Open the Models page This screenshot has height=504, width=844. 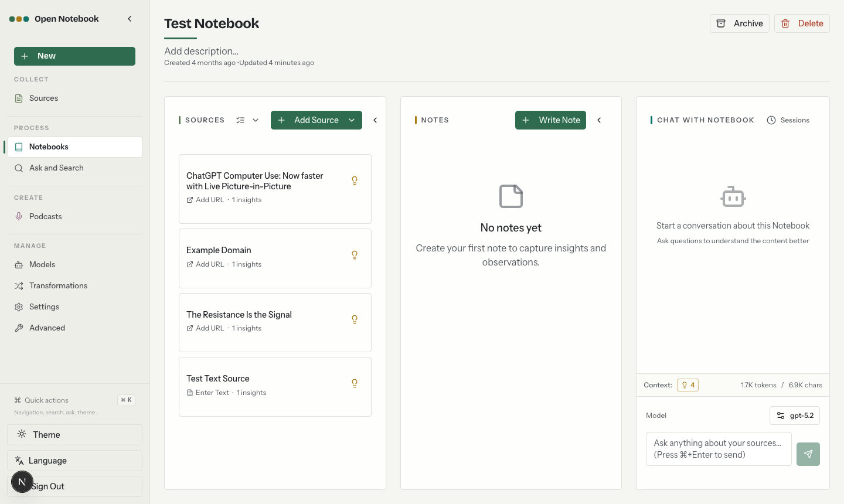(x=74, y=265)
